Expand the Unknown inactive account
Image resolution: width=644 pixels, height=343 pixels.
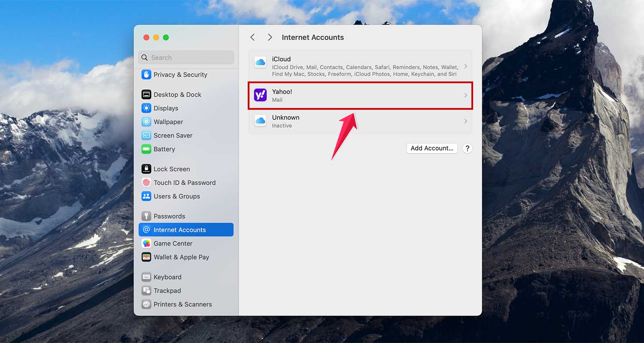(361, 121)
